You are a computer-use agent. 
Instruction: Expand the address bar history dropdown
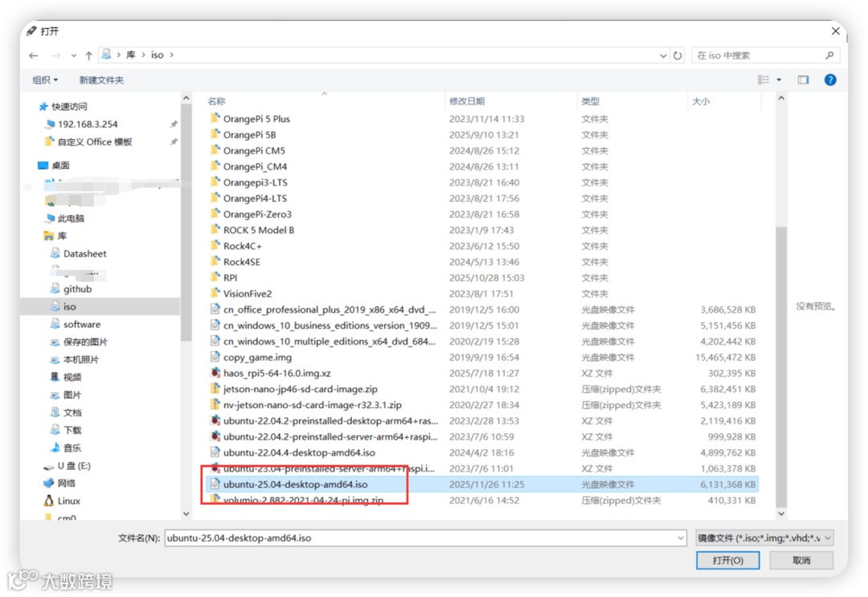(x=663, y=55)
